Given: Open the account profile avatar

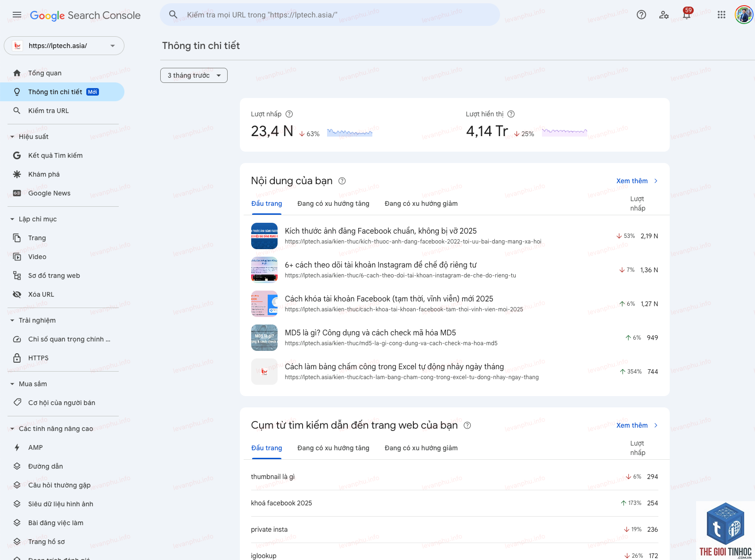Looking at the screenshot, I should point(744,15).
